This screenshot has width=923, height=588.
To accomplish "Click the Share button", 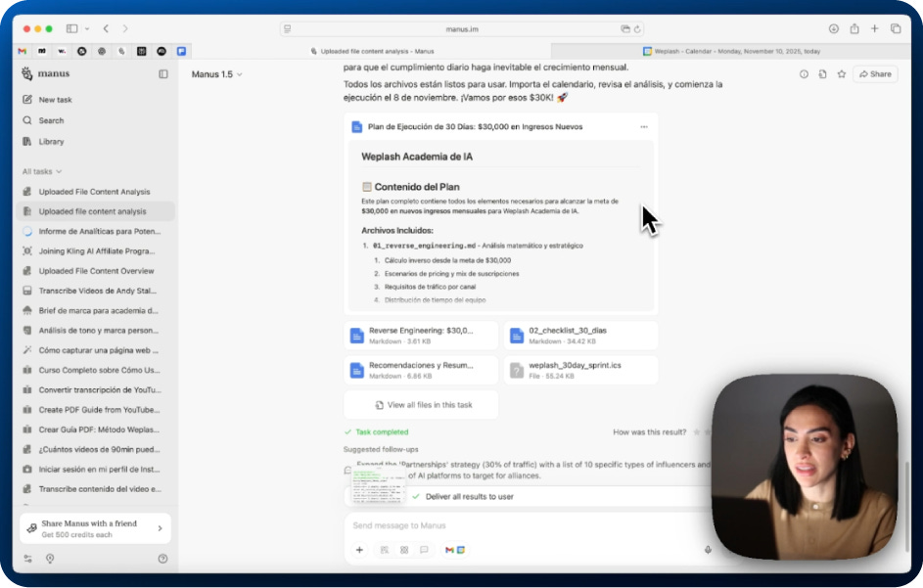I will [x=875, y=74].
